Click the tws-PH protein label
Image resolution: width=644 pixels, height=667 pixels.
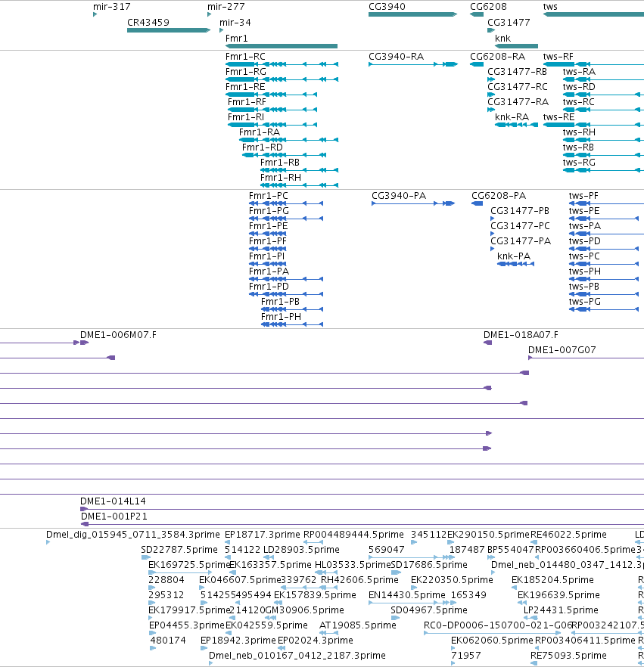coord(585,271)
